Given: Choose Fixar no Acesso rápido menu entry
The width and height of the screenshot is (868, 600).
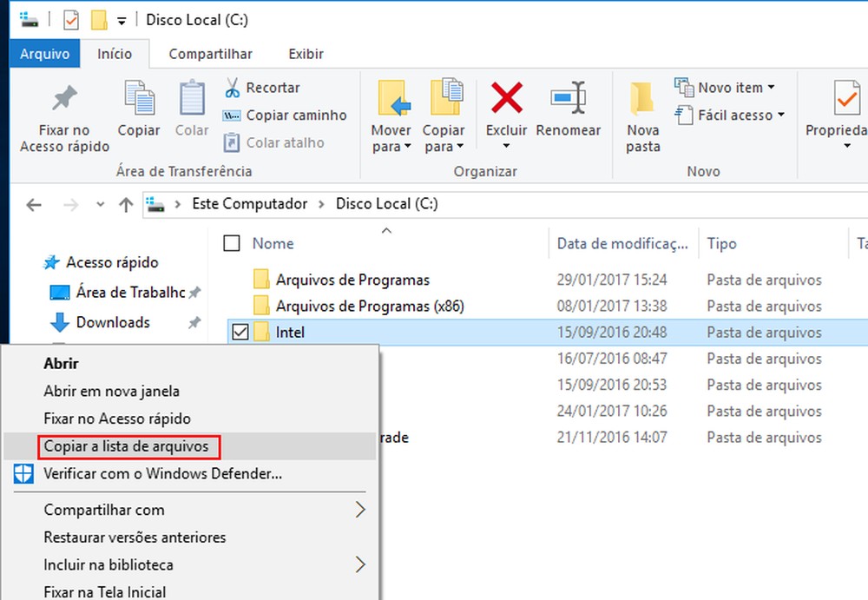Looking at the screenshot, I should (x=190, y=419).
